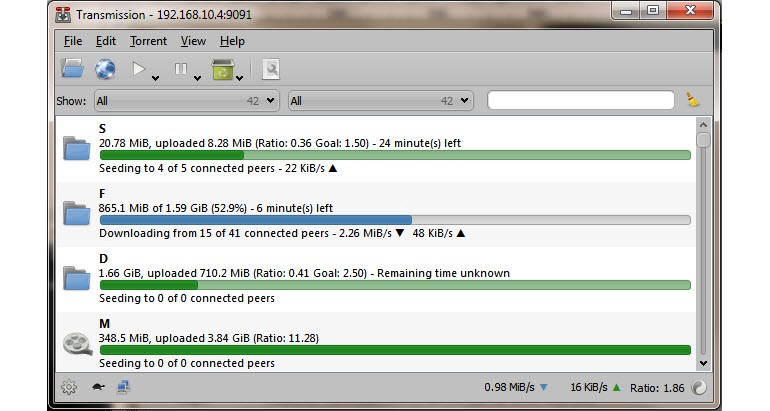Click the progress bar of torrent S
Image resolution: width=770 pixels, height=411 pixels.
(395, 155)
